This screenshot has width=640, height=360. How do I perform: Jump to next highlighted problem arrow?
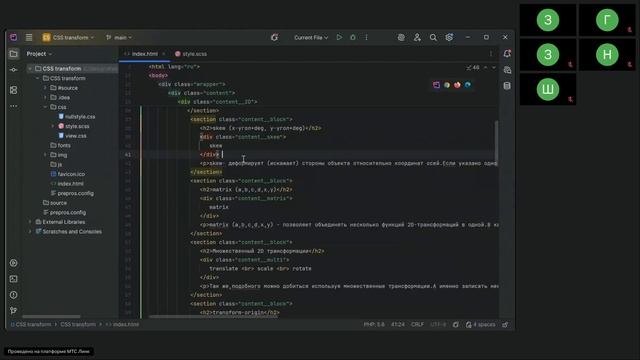coord(494,67)
